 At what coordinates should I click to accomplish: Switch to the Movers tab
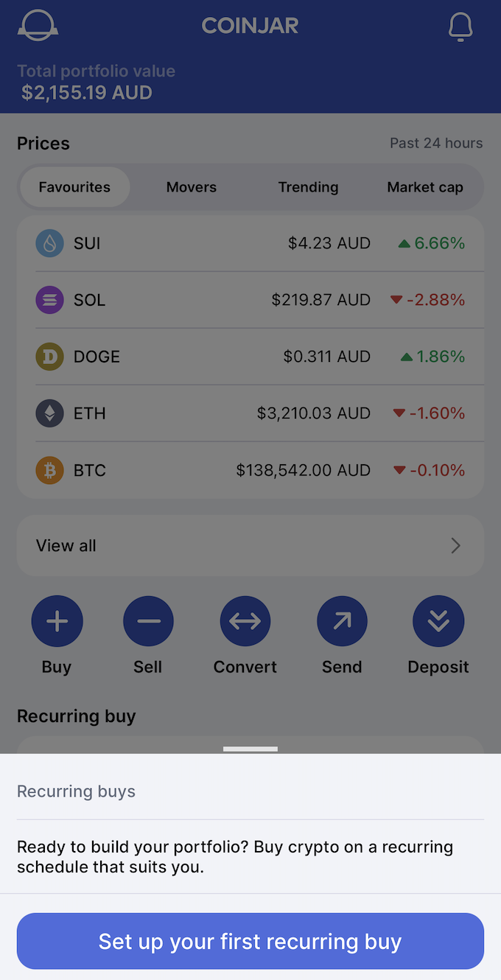(x=192, y=187)
